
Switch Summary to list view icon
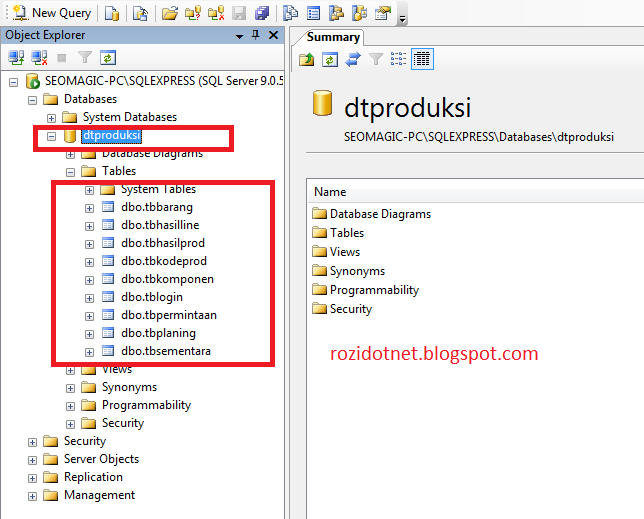398,59
